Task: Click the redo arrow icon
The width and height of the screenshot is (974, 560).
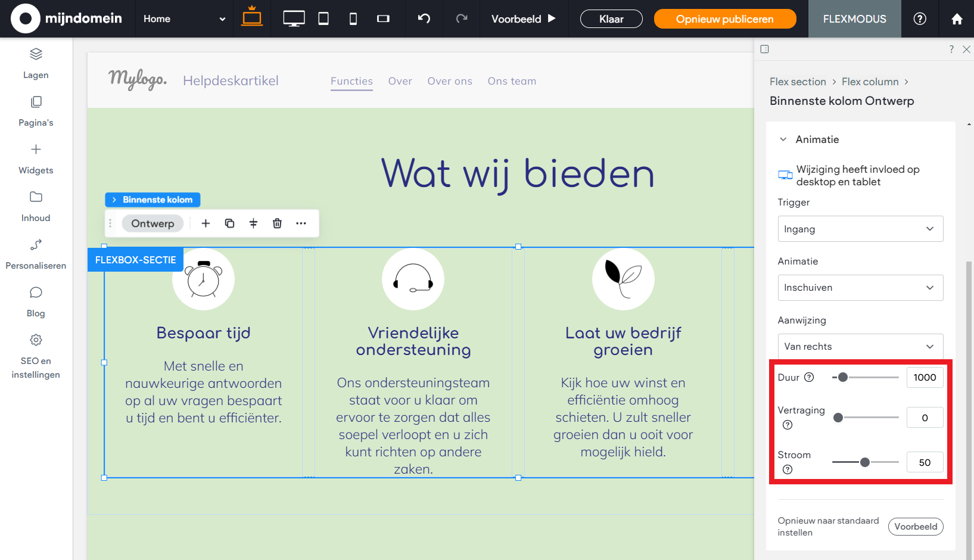Action: click(460, 18)
